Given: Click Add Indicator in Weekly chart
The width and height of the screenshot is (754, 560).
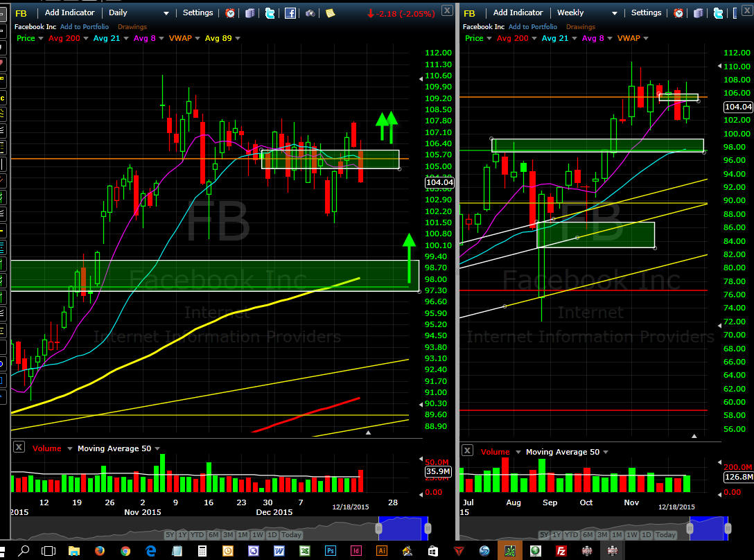Looking at the screenshot, I should 518,12.
